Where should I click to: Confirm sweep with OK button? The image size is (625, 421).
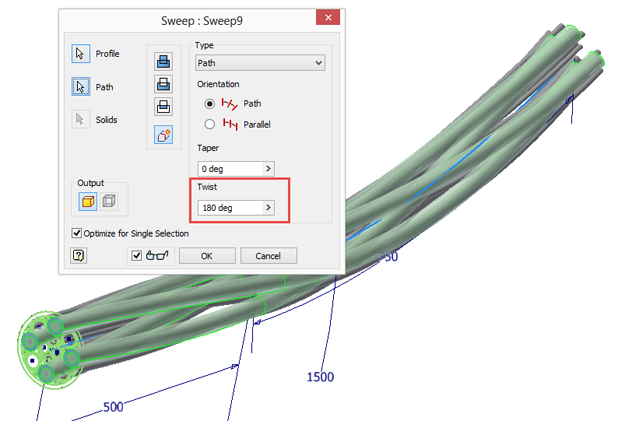click(207, 256)
